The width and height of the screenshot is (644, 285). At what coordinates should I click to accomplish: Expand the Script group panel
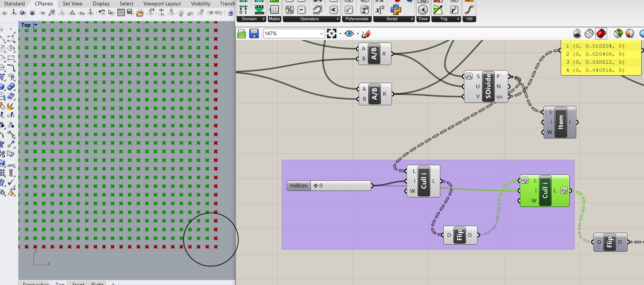(412, 19)
